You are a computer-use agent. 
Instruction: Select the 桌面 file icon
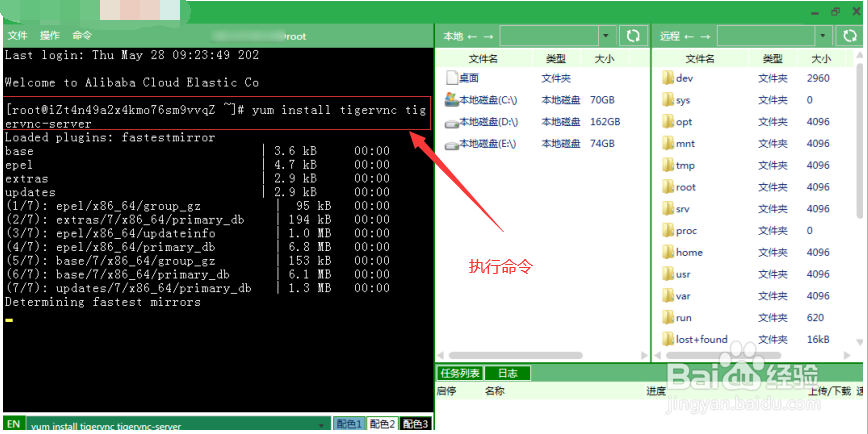click(x=452, y=78)
